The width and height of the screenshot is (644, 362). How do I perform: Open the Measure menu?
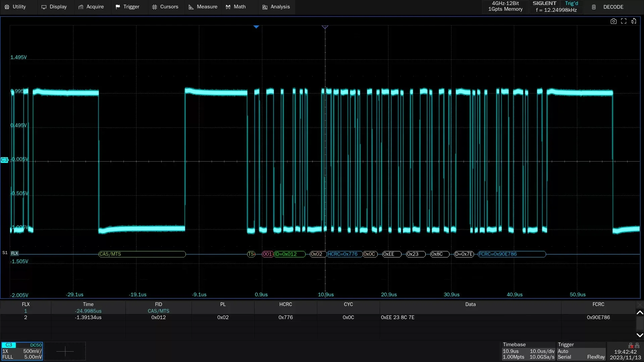(x=203, y=7)
